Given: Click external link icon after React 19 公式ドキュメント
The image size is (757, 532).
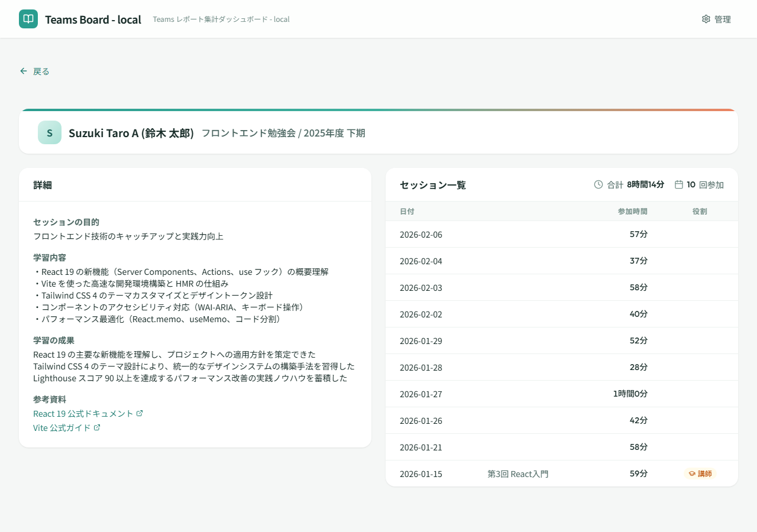Looking at the screenshot, I should tap(140, 413).
